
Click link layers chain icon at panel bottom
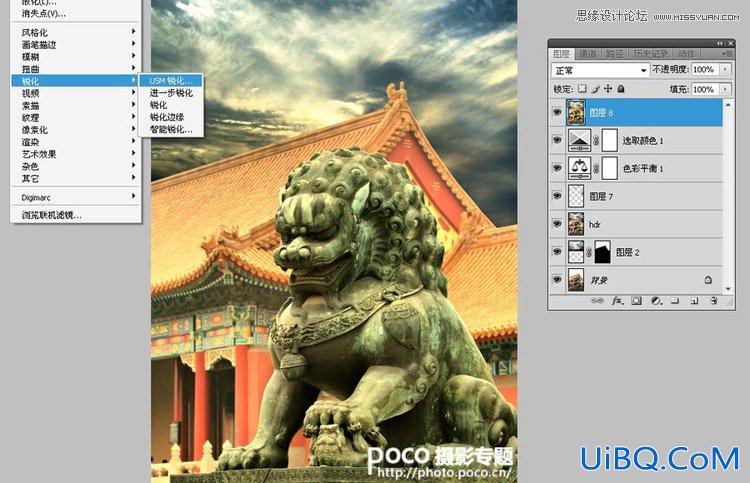[x=597, y=301]
